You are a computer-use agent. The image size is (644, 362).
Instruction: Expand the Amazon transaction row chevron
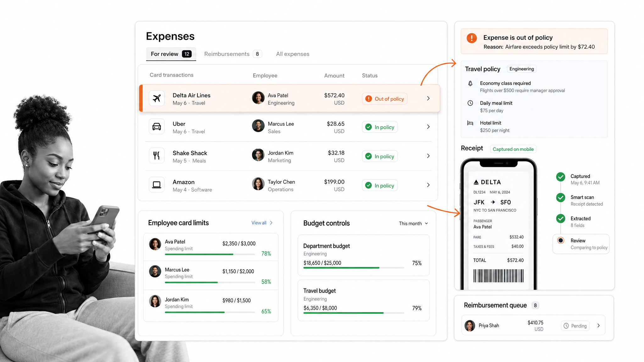[x=428, y=185]
